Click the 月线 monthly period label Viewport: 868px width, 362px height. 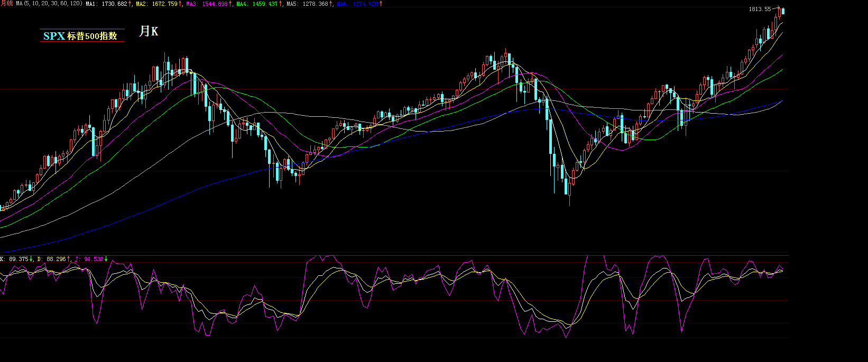point(6,3)
